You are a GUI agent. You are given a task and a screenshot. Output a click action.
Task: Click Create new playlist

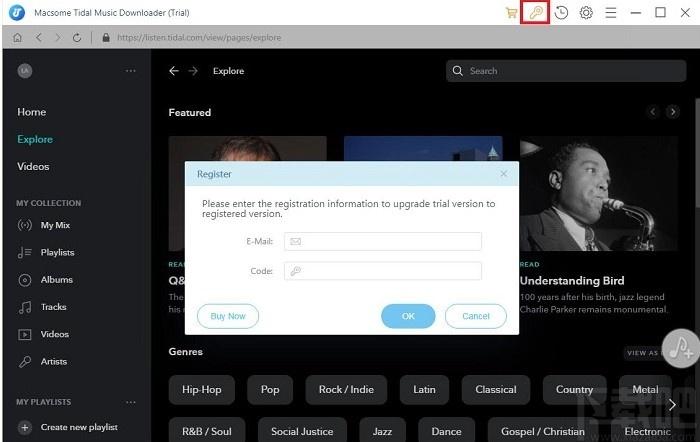coord(78,427)
